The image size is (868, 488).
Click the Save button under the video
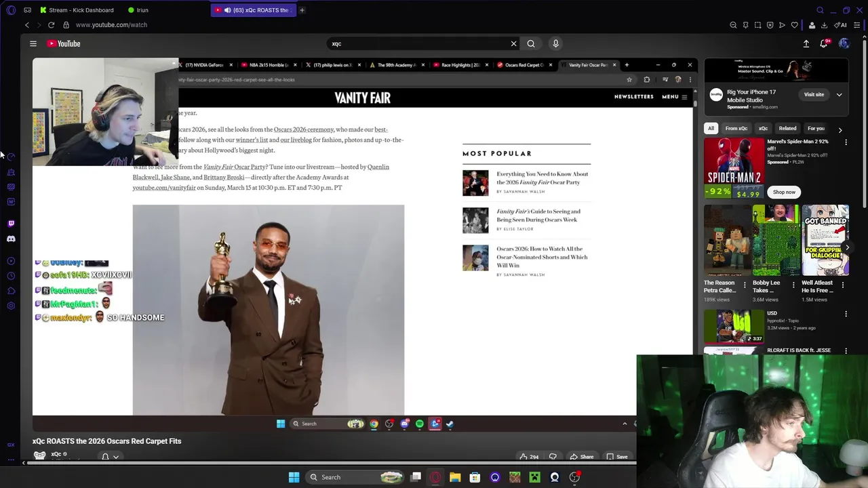coord(617,457)
